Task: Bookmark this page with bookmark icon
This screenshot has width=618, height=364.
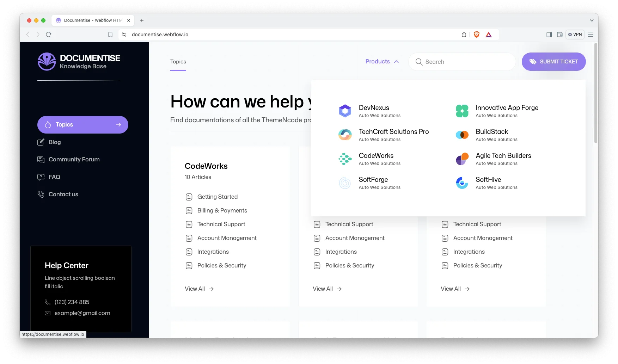Action: click(110, 35)
